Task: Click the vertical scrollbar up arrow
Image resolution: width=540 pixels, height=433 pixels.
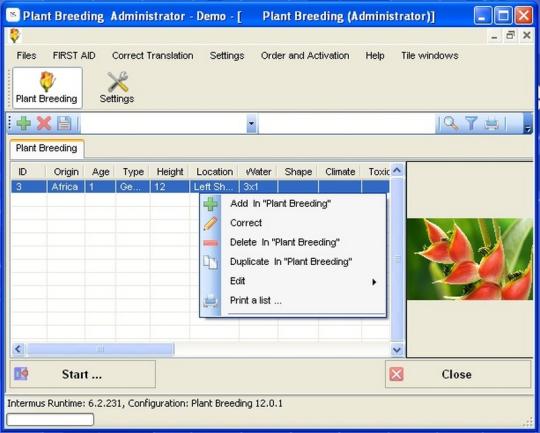Action: click(x=397, y=170)
